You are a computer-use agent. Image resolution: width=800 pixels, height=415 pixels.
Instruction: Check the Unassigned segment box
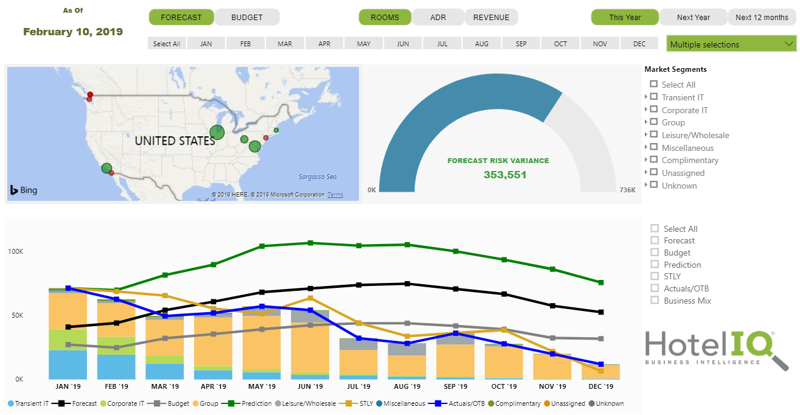(x=654, y=172)
